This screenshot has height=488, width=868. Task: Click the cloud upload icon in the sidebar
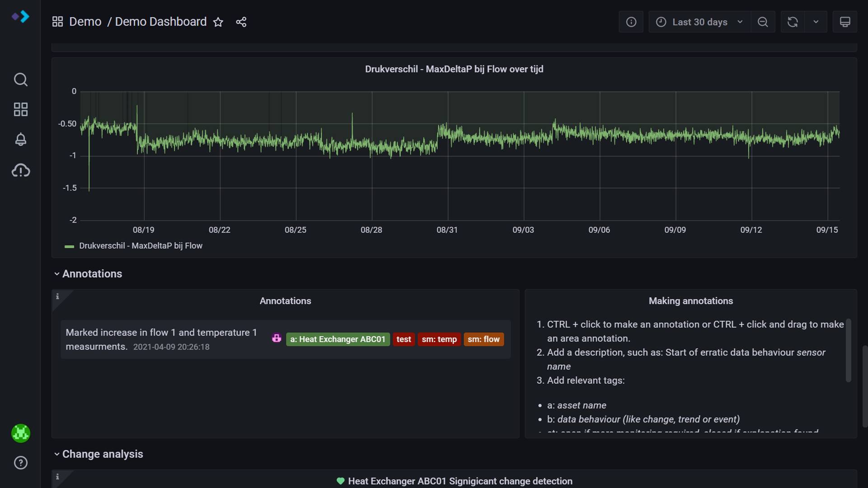click(20, 171)
